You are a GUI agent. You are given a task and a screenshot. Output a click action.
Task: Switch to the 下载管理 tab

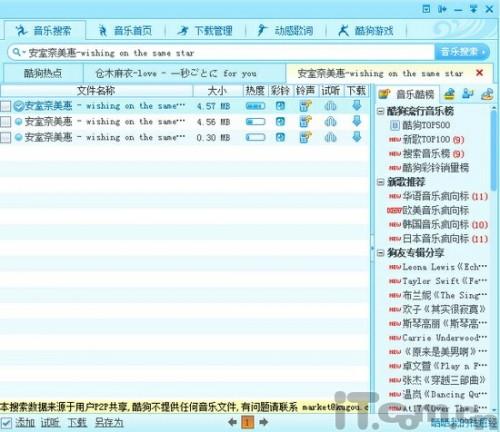205,31
